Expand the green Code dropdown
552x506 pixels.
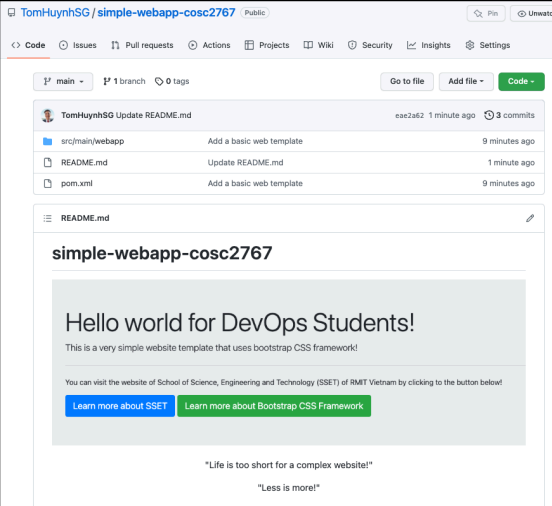521,81
